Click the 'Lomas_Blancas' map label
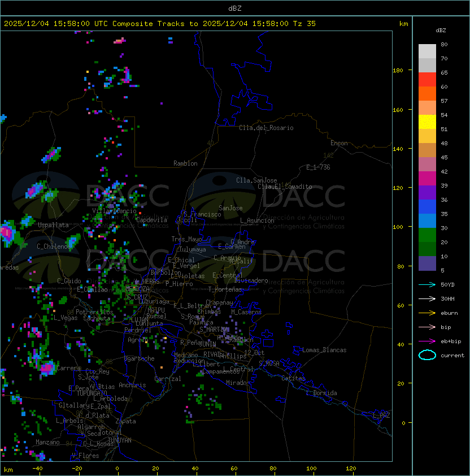Screen dimensions: 470x476 324,350
